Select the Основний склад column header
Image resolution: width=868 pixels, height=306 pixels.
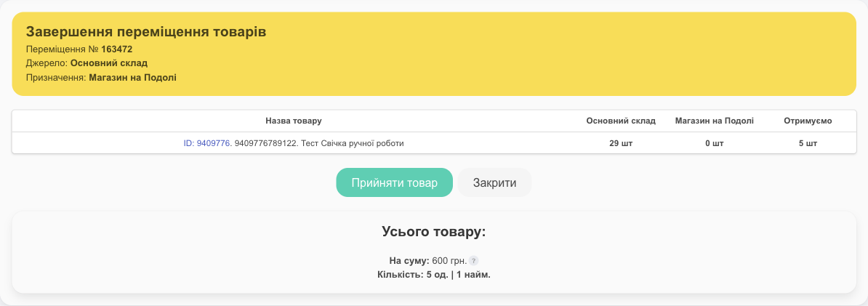tap(621, 121)
